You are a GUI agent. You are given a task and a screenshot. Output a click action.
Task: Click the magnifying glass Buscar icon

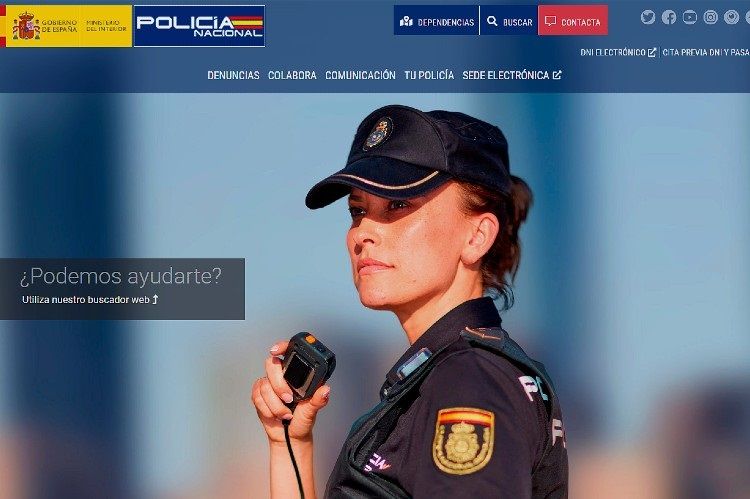[x=492, y=21]
